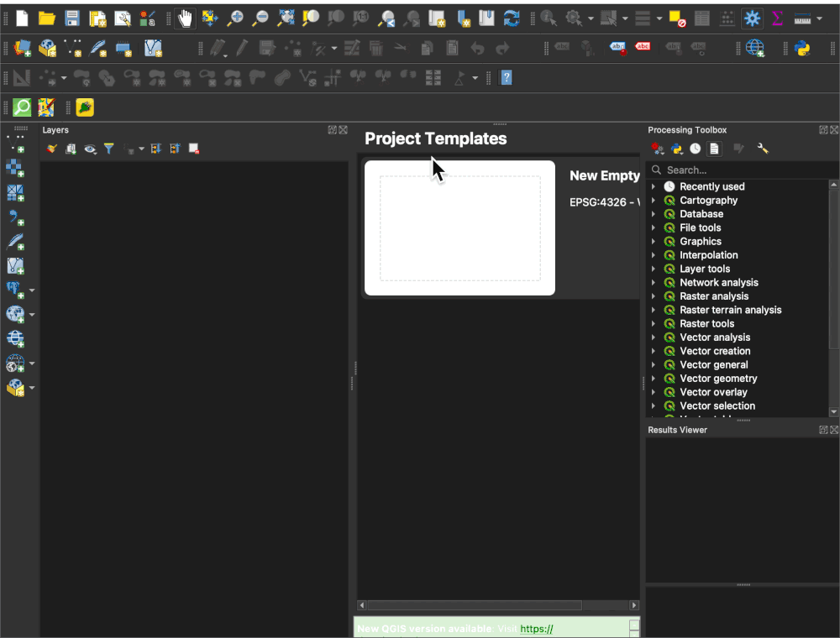Open the New Empty Project thumbnail
The height and width of the screenshot is (638, 840).
pos(459,228)
